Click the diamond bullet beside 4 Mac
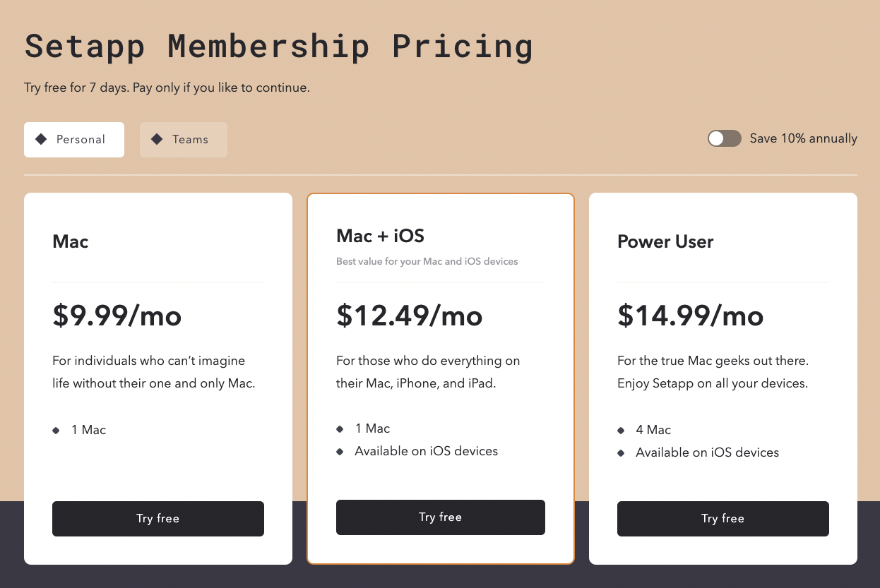The width and height of the screenshot is (880, 588). [621, 431]
